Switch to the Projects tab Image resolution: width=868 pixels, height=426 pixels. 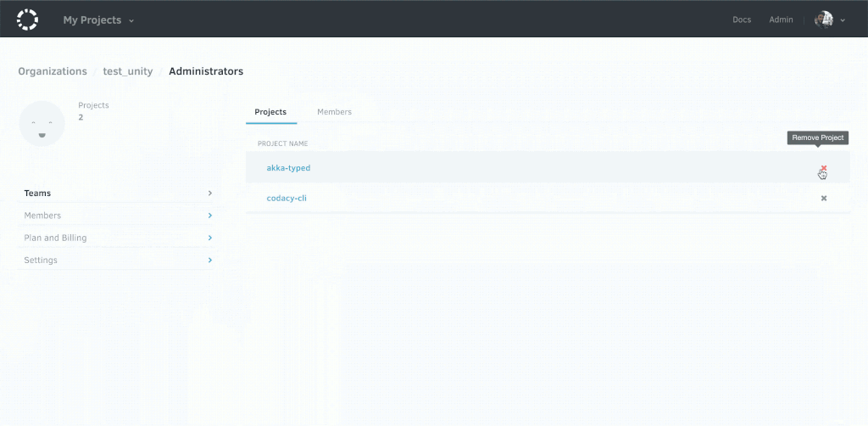click(x=270, y=112)
